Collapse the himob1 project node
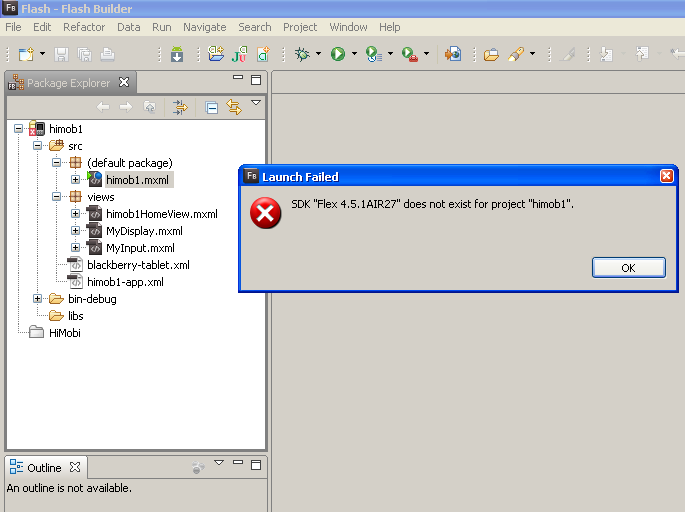 click(x=18, y=128)
